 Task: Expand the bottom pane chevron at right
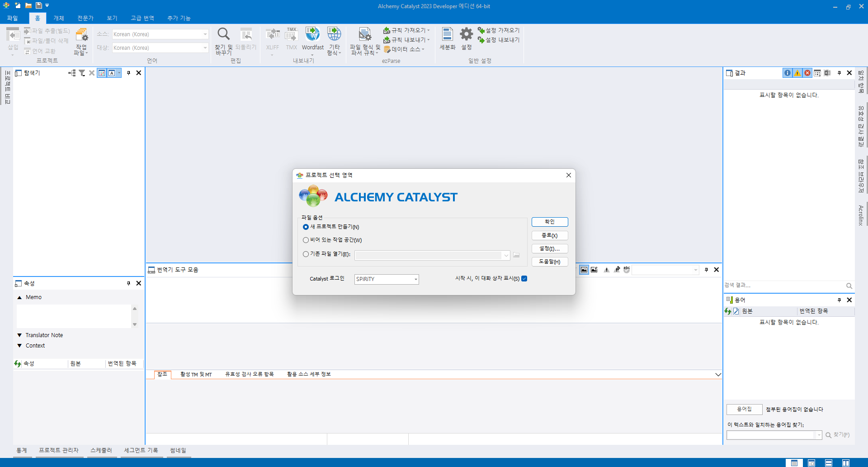(718, 375)
